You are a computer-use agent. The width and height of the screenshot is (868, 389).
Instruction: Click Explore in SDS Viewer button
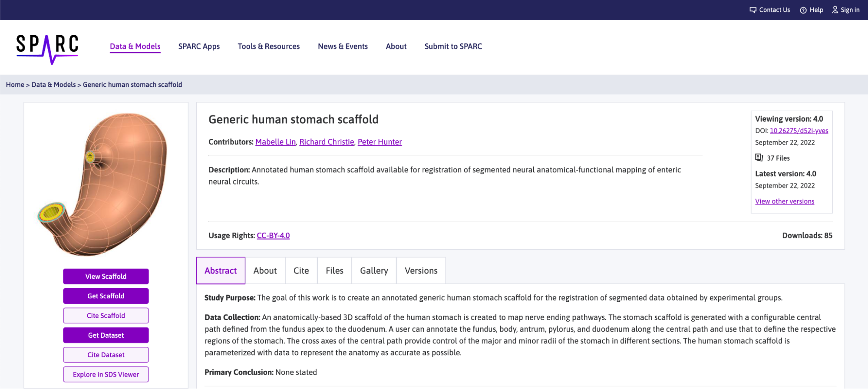click(x=106, y=374)
